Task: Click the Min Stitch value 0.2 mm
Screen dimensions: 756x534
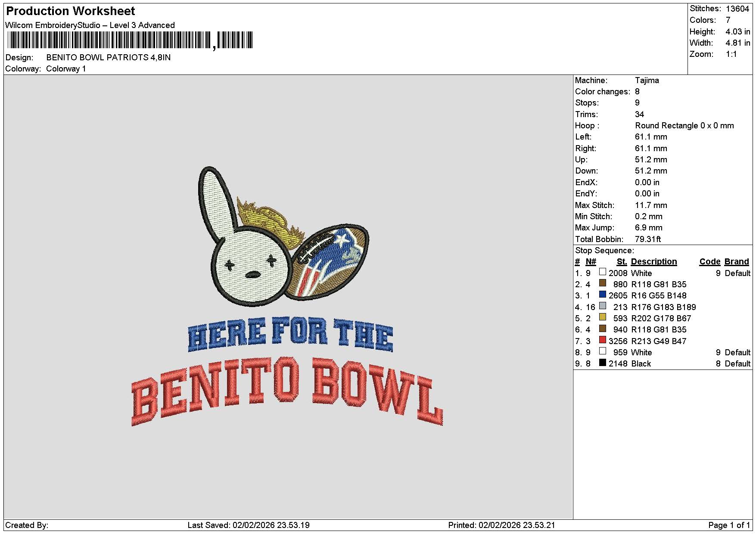Action: (649, 217)
